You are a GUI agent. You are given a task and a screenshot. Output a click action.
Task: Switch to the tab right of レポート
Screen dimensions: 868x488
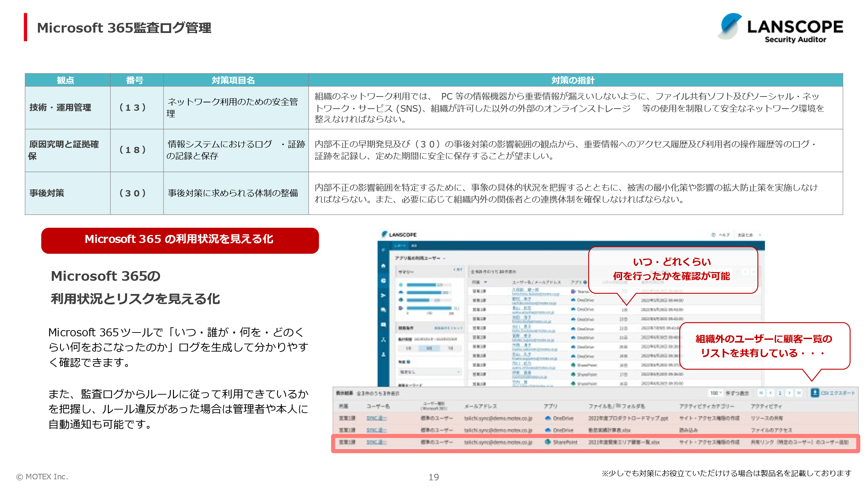414,245
